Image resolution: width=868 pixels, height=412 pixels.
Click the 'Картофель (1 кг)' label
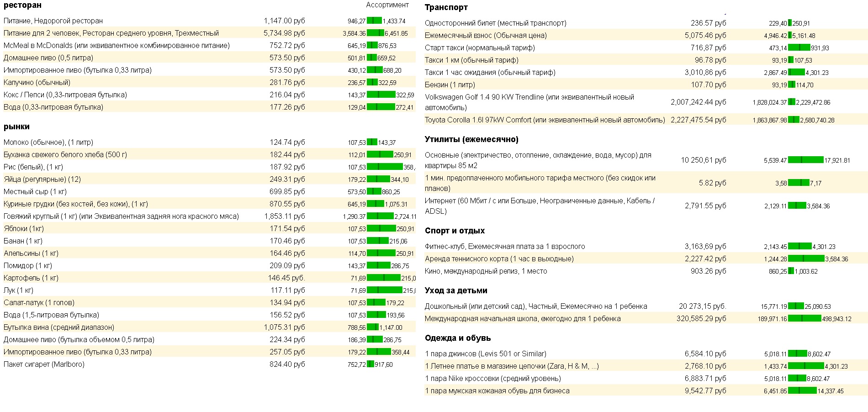[x=31, y=278]
